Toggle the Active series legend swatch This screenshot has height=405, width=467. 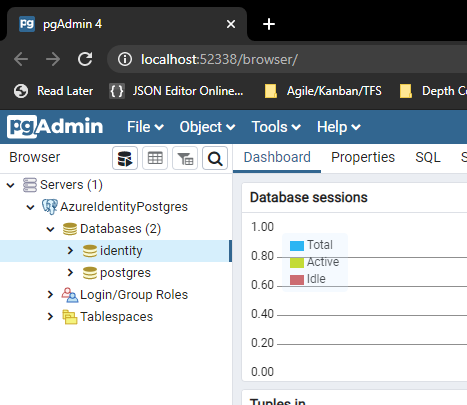297,263
